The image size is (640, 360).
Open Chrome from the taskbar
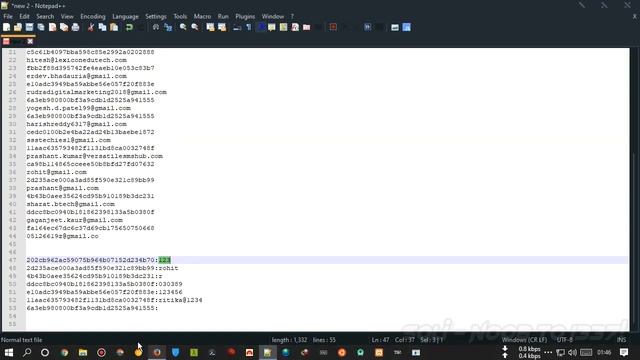[64, 352]
